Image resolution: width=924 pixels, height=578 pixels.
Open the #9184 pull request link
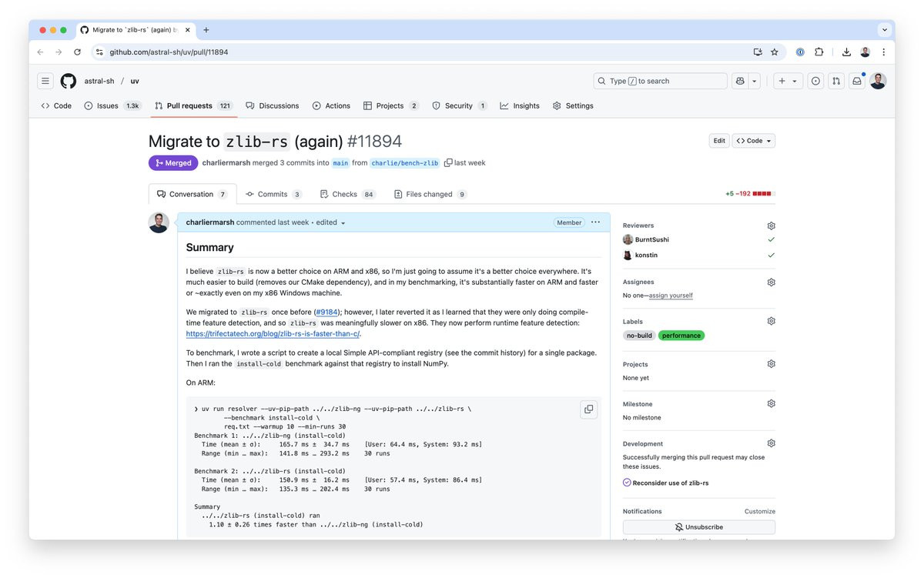point(326,312)
